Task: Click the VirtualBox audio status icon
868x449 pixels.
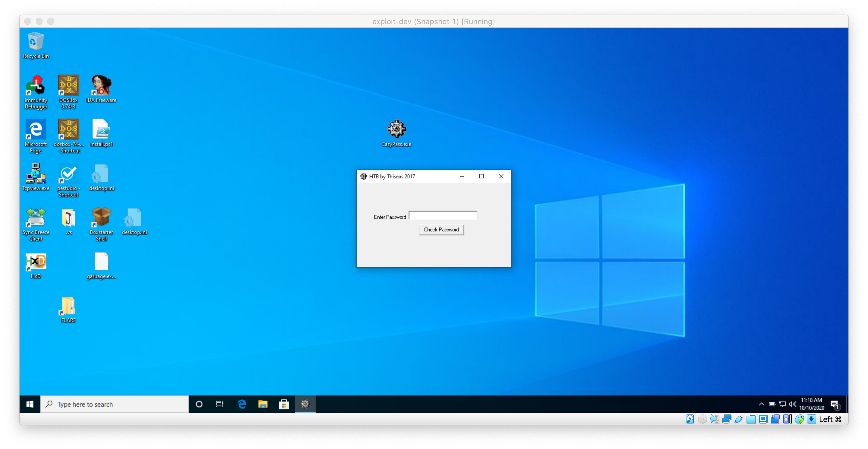Action: pyautogui.click(x=714, y=419)
